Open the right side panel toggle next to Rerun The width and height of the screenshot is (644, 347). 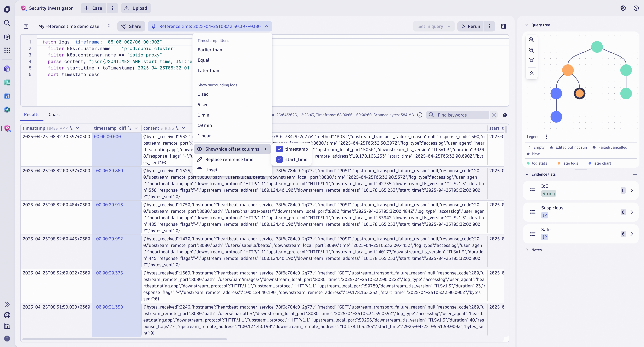tap(503, 26)
